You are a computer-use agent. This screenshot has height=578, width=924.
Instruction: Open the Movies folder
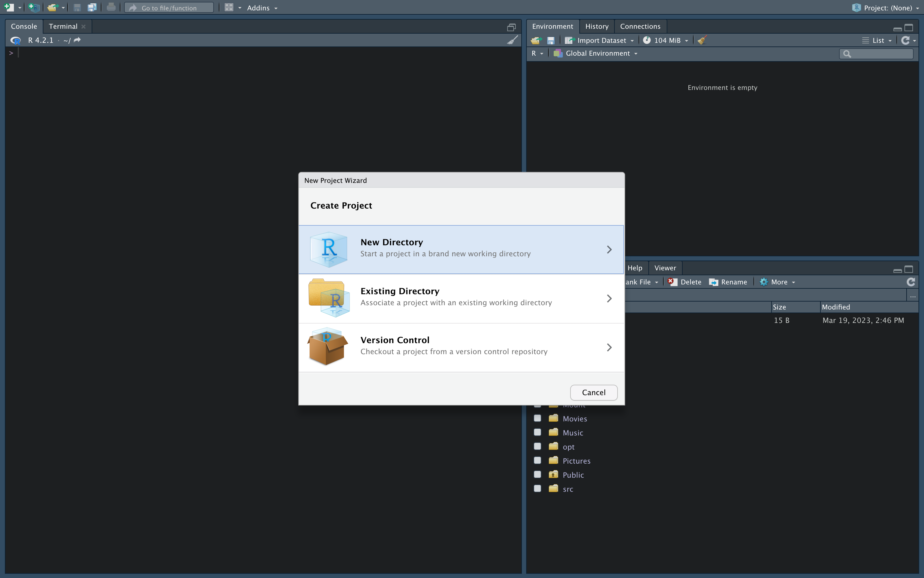(x=575, y=419)
